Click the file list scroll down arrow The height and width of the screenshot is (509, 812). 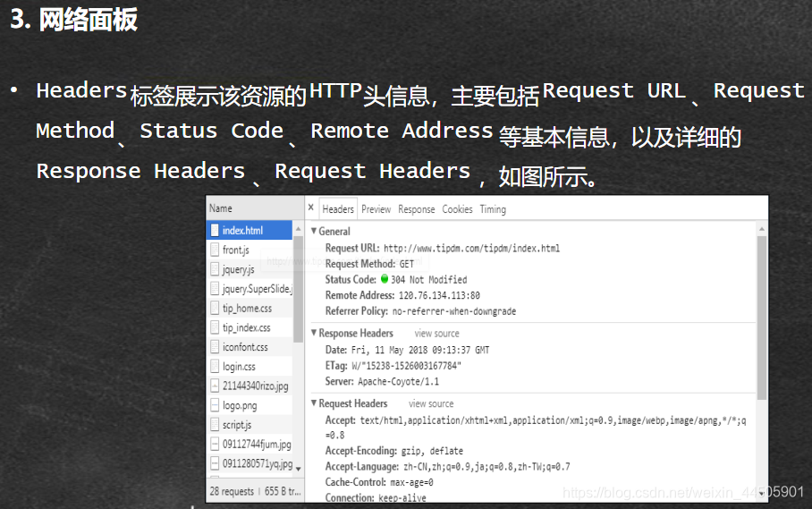coord(299,469)
